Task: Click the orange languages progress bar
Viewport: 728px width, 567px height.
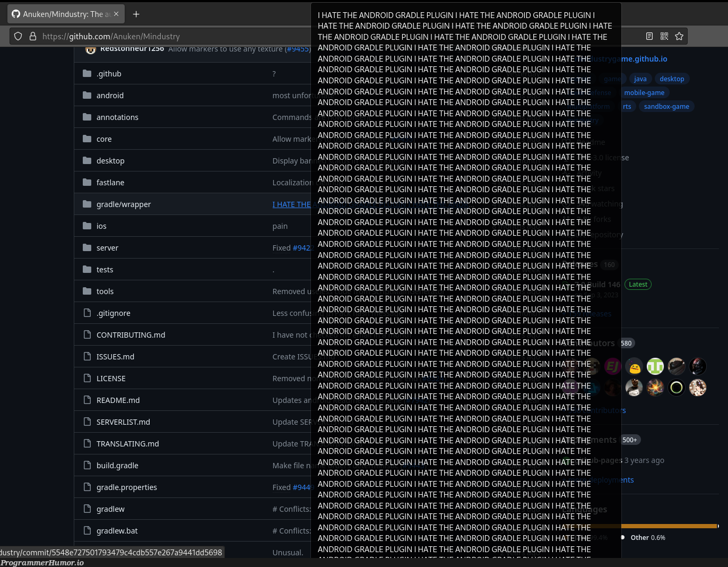Action: [x=670, y=526]
